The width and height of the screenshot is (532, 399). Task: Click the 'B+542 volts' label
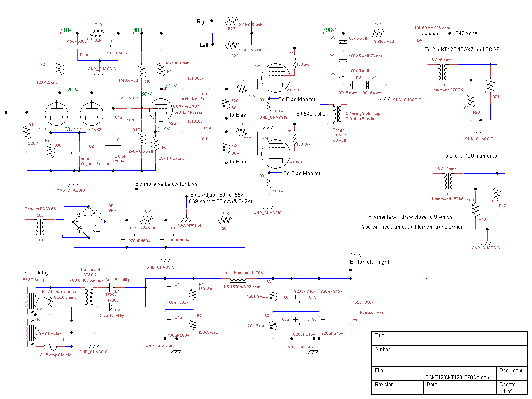311,114
